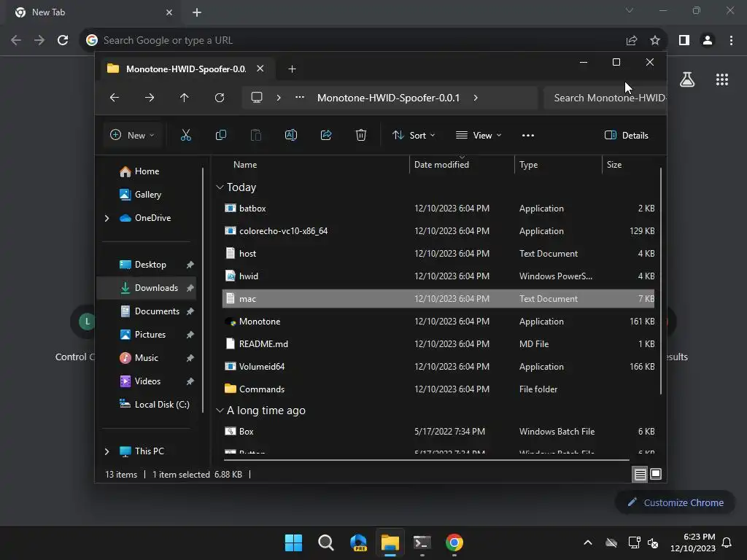This screenshot has width=747, height=560.
Task: Select the batbox application file
Action: click(438, 209)
